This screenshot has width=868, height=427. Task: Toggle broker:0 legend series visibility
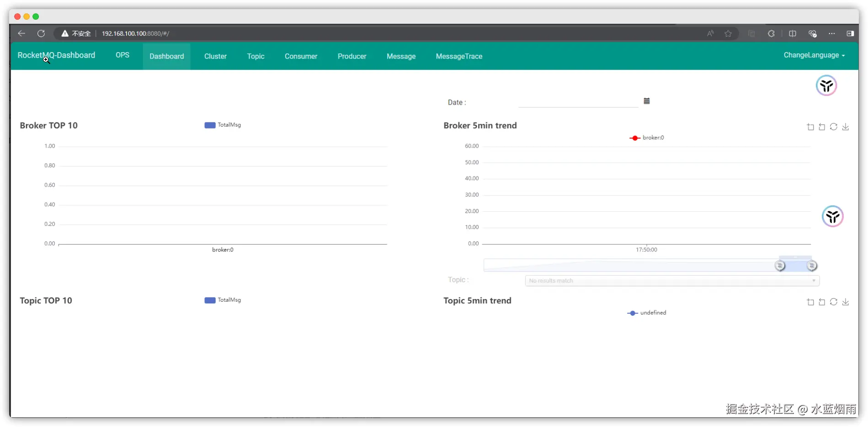click(x=646, y=138)
